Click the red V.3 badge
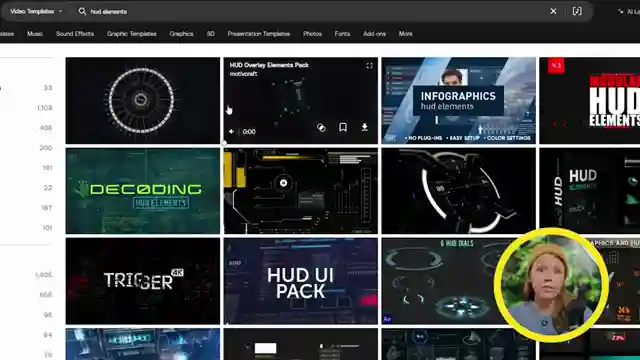The height and width of the screenshot is (360, 640). (556, 65)
